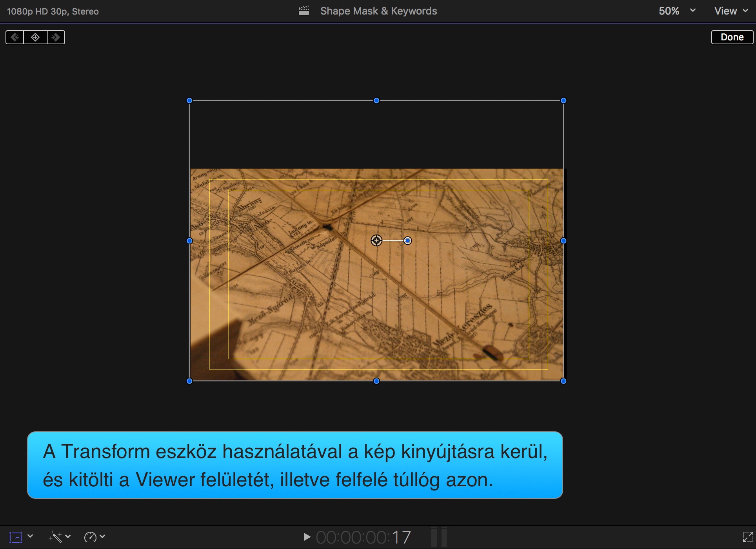Click the magic wand enhancements icon
756x549 pixels.
(55, 537)
